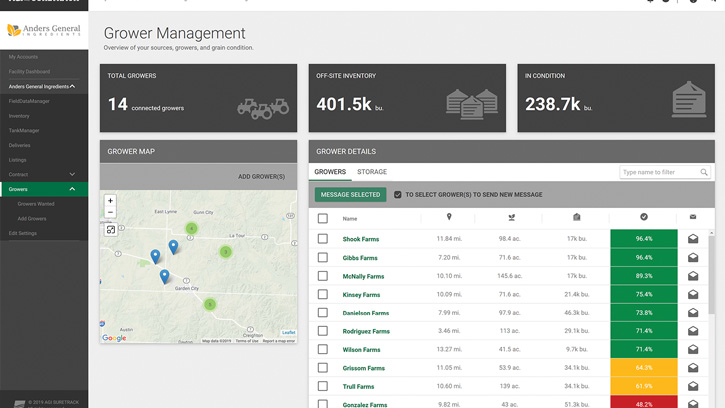
Task: Sort by distance pin column icon
Action: (449, 217)
